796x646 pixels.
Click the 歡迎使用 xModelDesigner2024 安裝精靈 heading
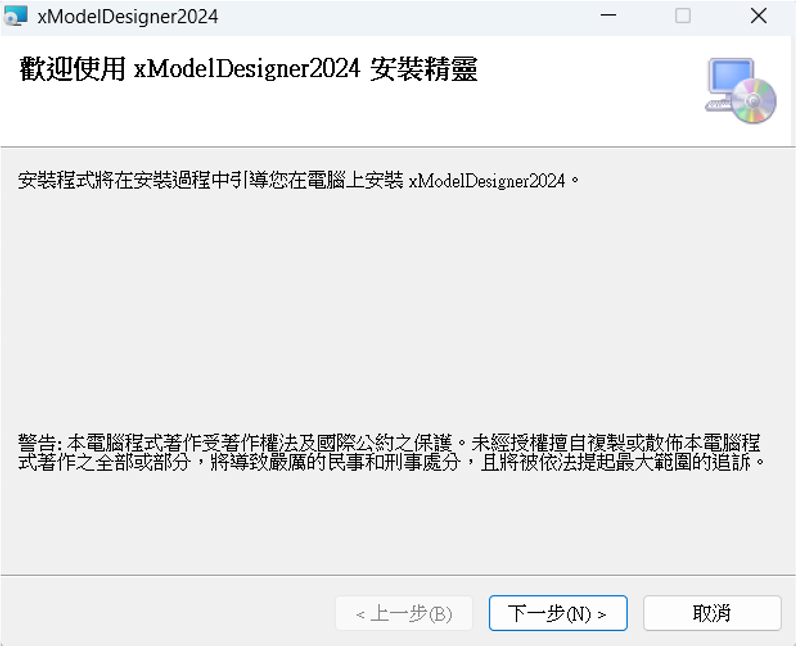pyautogui.click(x=248, y=70)
